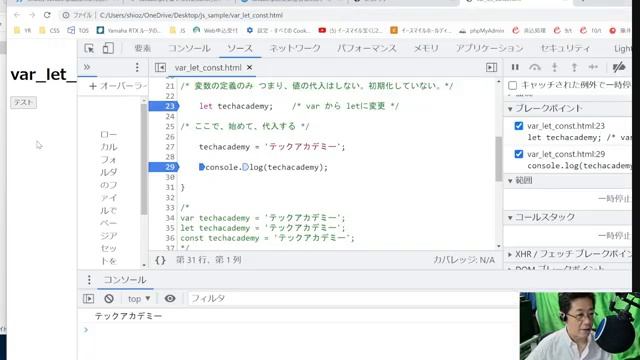Viewport: 640px width, 360px height.
Task: Set breakpoint on line number 27
Action: [x=170, y=147]
